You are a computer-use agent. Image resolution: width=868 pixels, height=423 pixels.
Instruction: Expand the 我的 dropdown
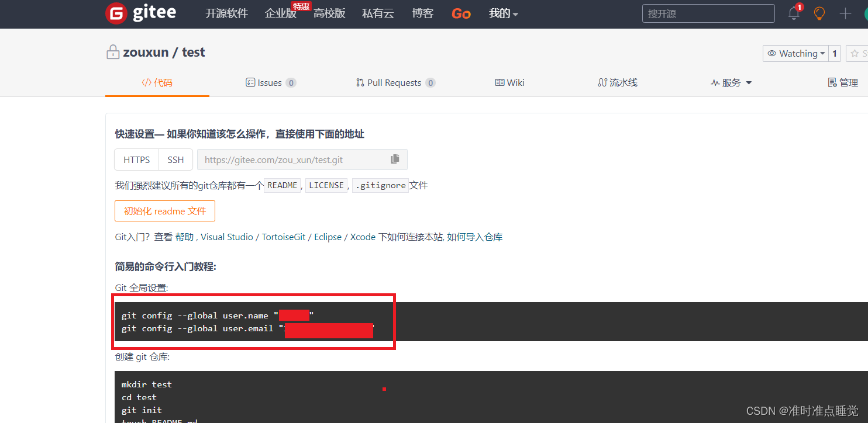(504, 13)
